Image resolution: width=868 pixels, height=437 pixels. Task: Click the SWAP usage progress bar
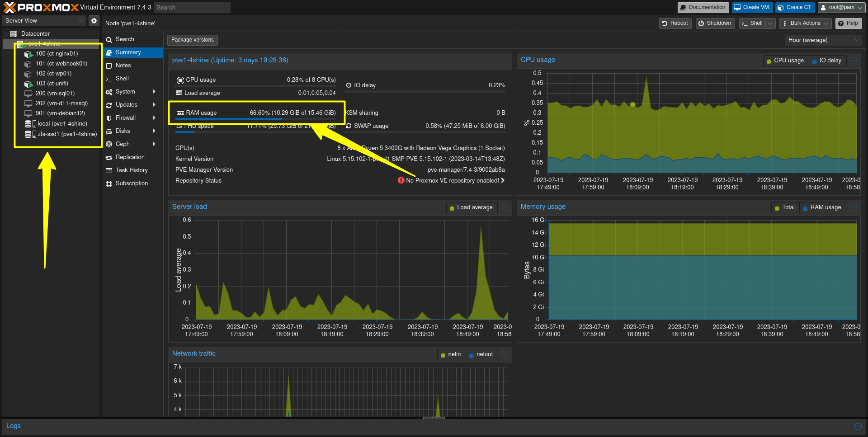(x=426, y=132)
